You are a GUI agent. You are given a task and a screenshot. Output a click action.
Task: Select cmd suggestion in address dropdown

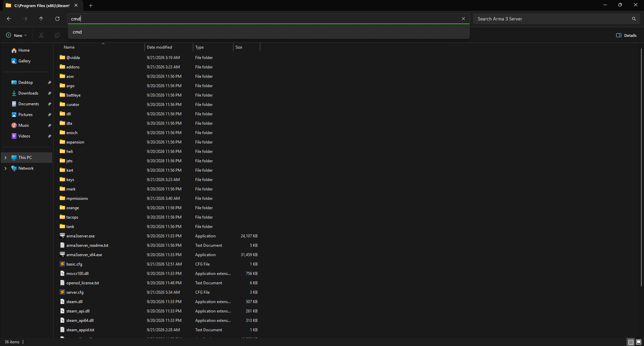(268, 32)
